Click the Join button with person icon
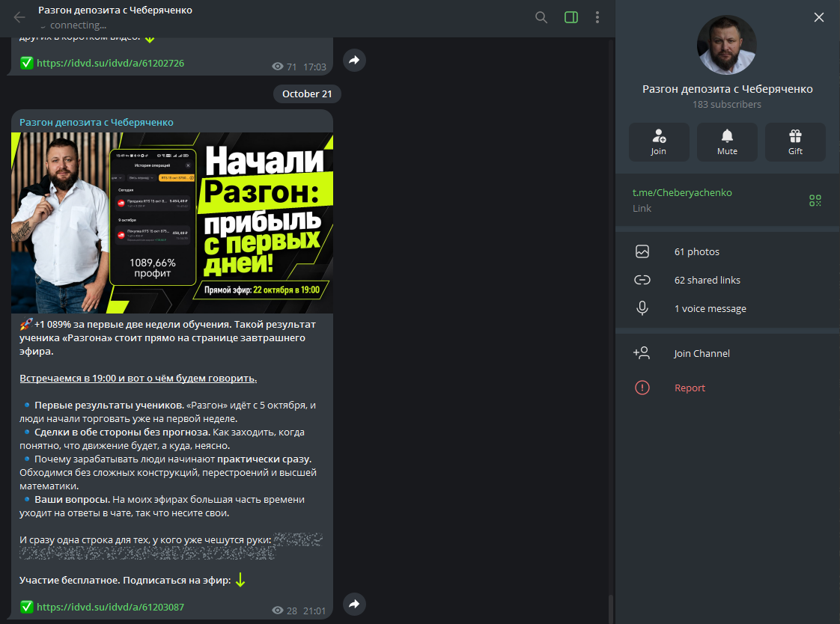Image resolution: width=840 pixels, height=624 pixels. tap(659, 142)
